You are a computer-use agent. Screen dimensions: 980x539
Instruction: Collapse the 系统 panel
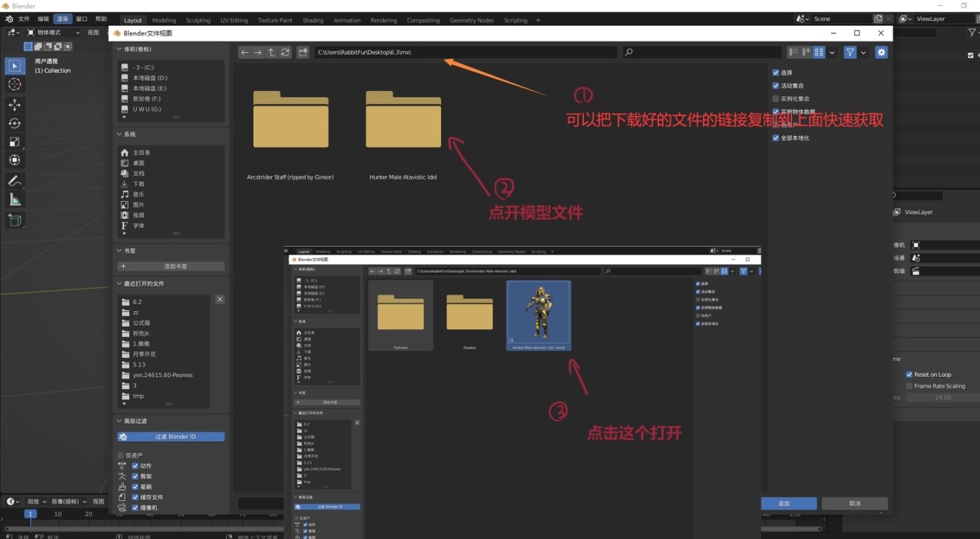click(119, 135)
